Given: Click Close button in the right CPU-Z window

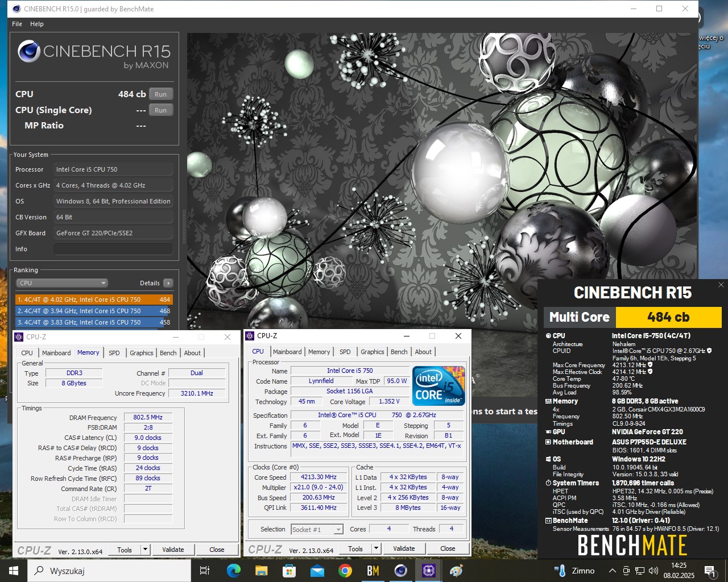Looking at the screenshot, I should pyautogui.click(x=448, y=548).
